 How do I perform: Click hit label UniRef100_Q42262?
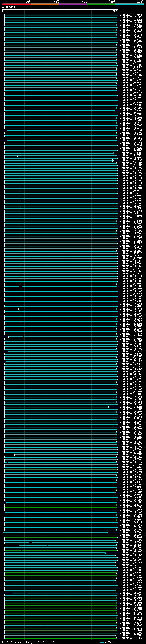pos(131,60)
